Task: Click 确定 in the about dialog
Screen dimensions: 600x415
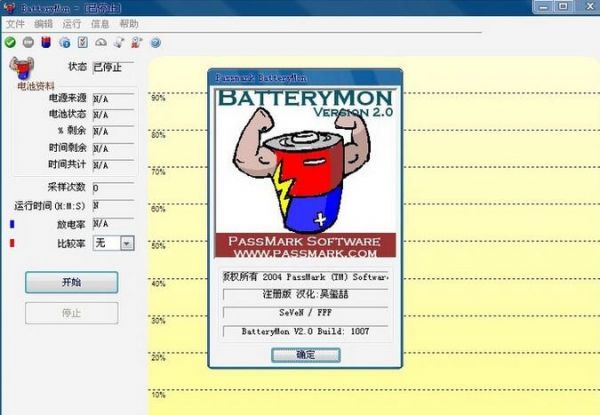Action: (x=305, y=354)
